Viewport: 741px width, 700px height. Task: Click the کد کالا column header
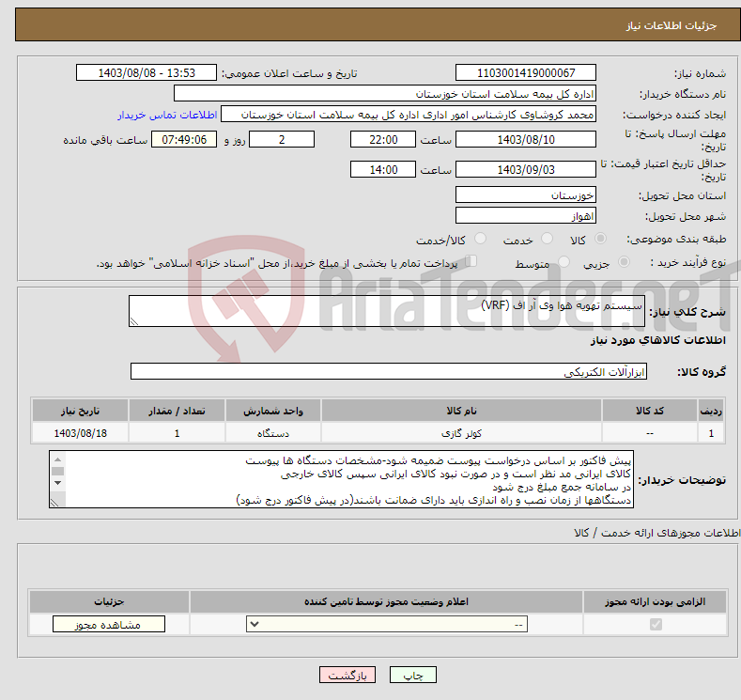[649, 411]
